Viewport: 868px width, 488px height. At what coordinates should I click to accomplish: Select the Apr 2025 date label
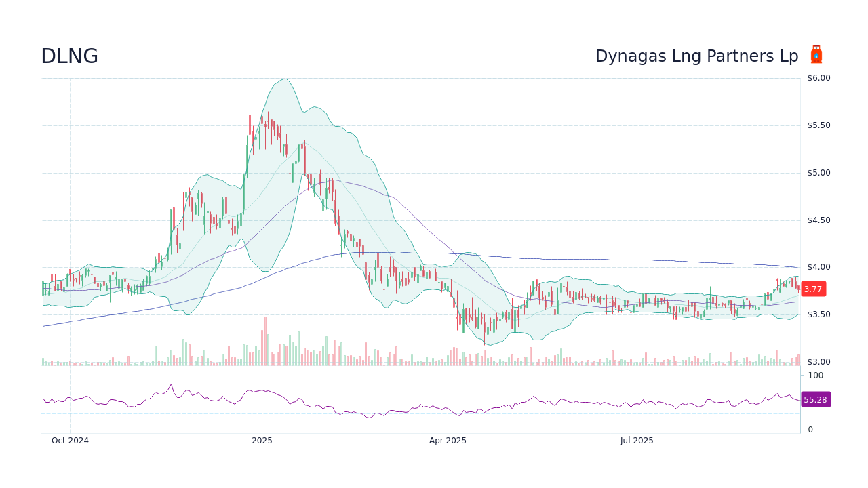pyautogui.click(x=449, y=440)
